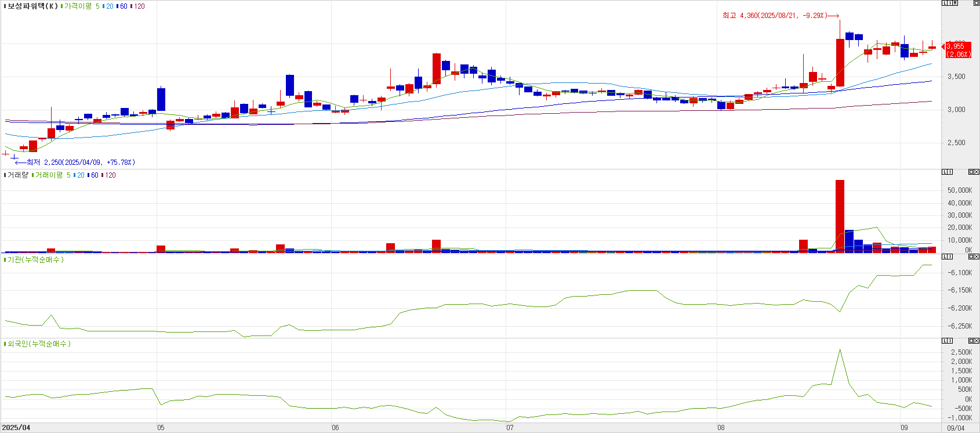Click the 40,000K volume axis label
Viewport: 980px width, 433px height.
(x=960, y=203)
